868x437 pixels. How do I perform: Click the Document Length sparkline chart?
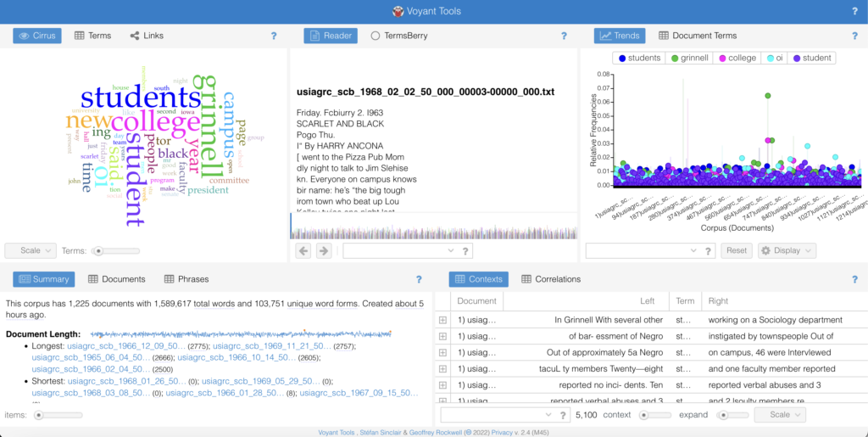242,334
